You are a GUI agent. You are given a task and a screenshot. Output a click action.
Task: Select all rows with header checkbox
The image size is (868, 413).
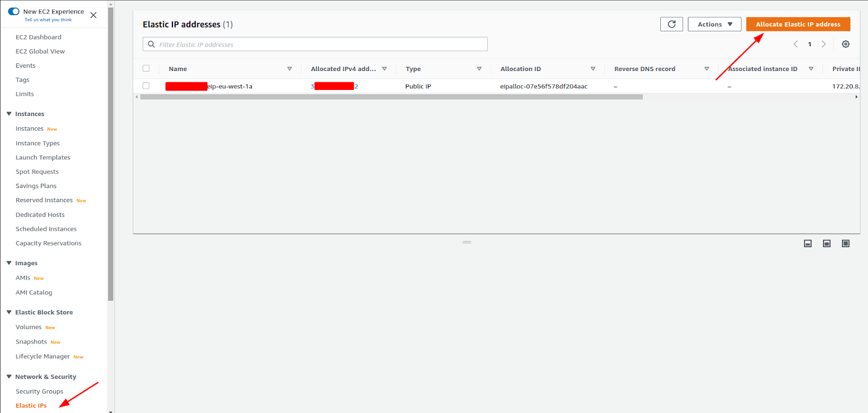click(x=146, y=68)
